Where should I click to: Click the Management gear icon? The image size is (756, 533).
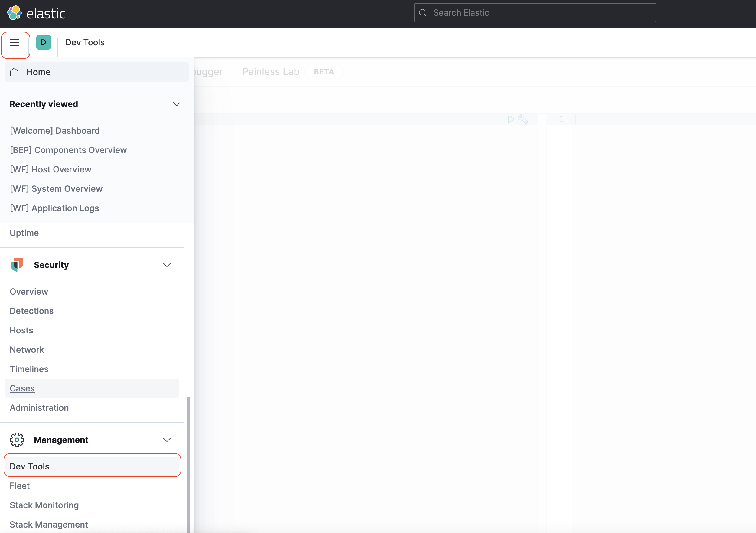click(x=17, y=440)
